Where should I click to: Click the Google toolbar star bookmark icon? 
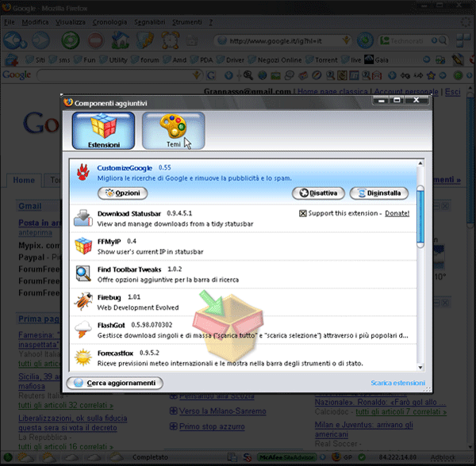coord(431,75)
